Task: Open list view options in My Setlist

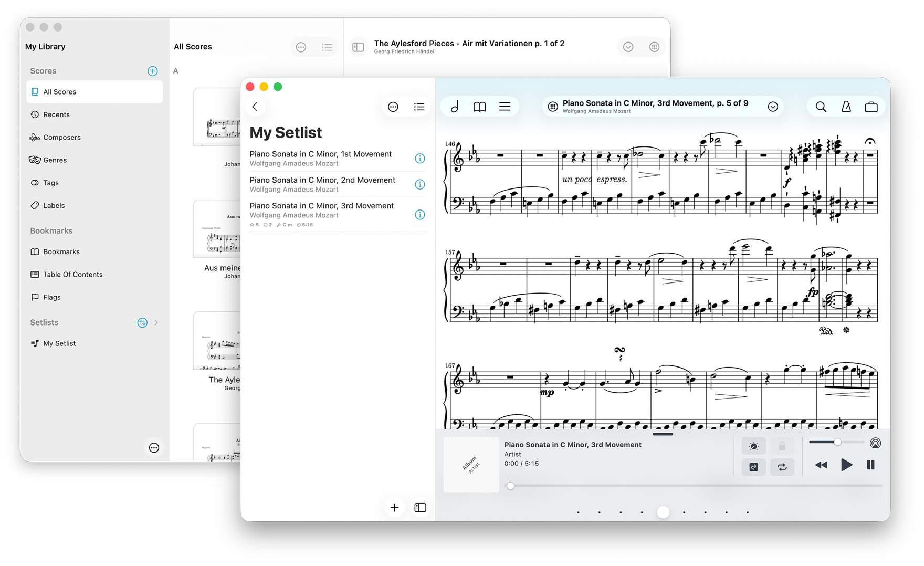Action: (419, 107)
